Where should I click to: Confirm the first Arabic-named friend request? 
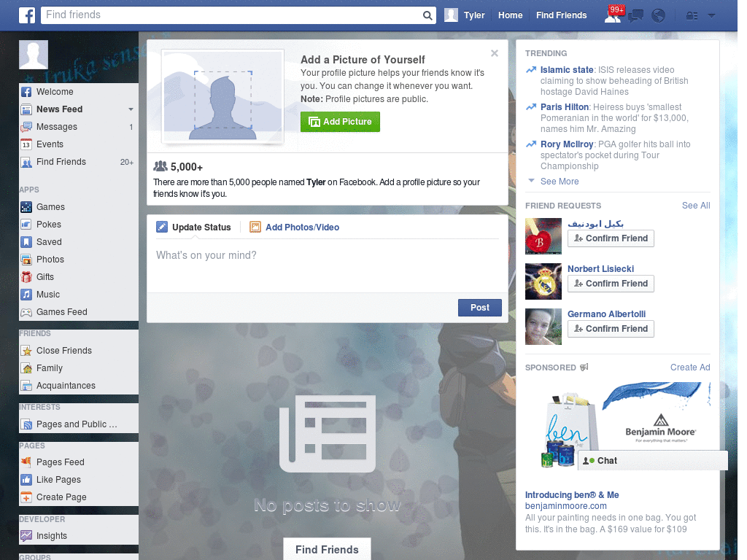[611, 238]
